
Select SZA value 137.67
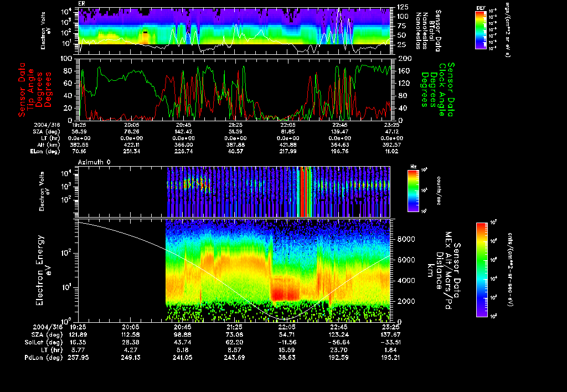pyautogui.click(x=390, y=334)
